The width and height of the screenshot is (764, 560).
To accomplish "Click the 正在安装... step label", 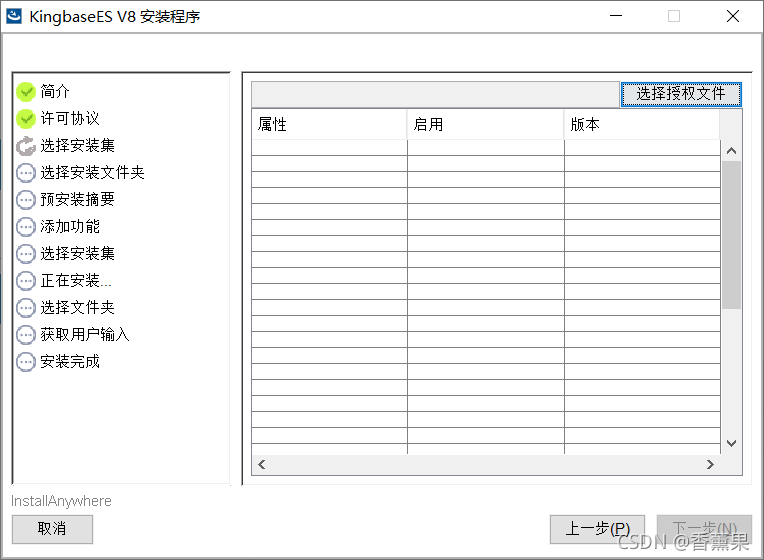I will coord(76,280).
